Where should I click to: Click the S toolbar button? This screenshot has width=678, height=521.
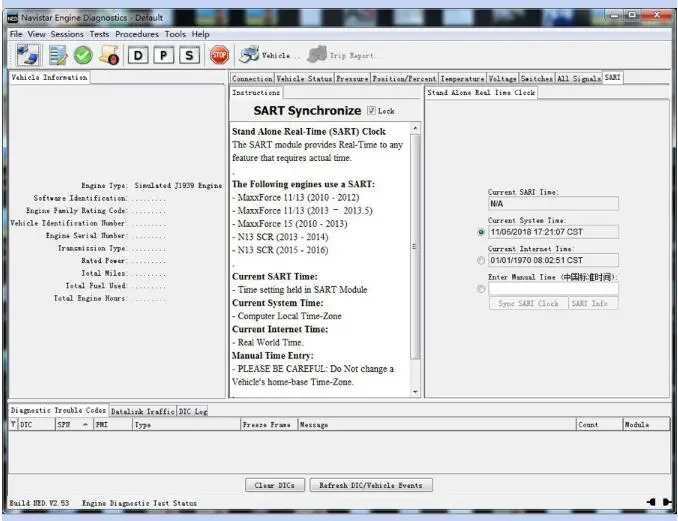tap(189, 55)
